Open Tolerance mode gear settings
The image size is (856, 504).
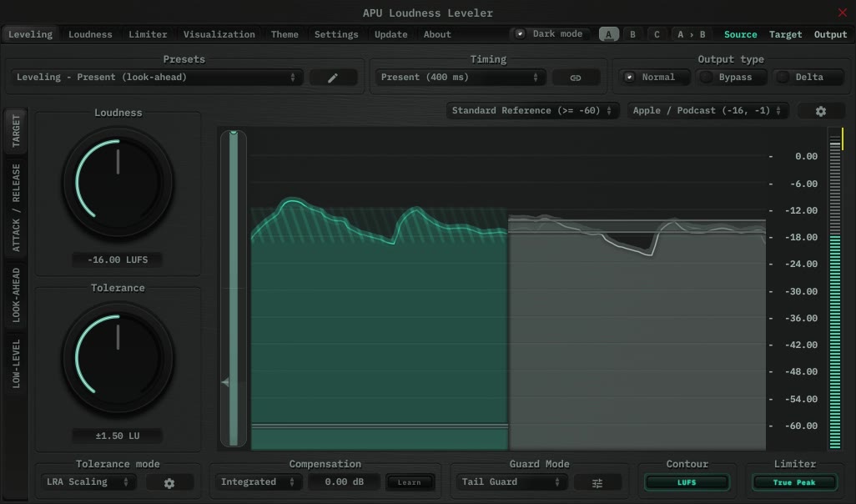click(169, 482)
